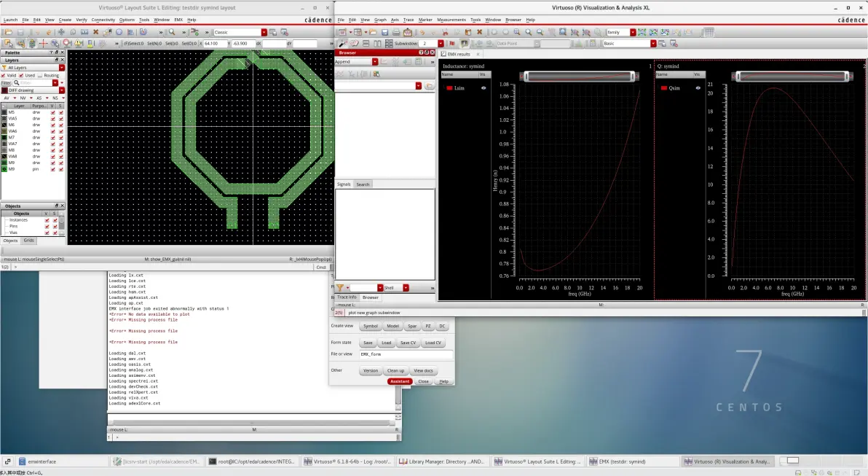Click the object info (i) icon
The height and width of the screenshot is (476, 868).
(x=119, y=32)
